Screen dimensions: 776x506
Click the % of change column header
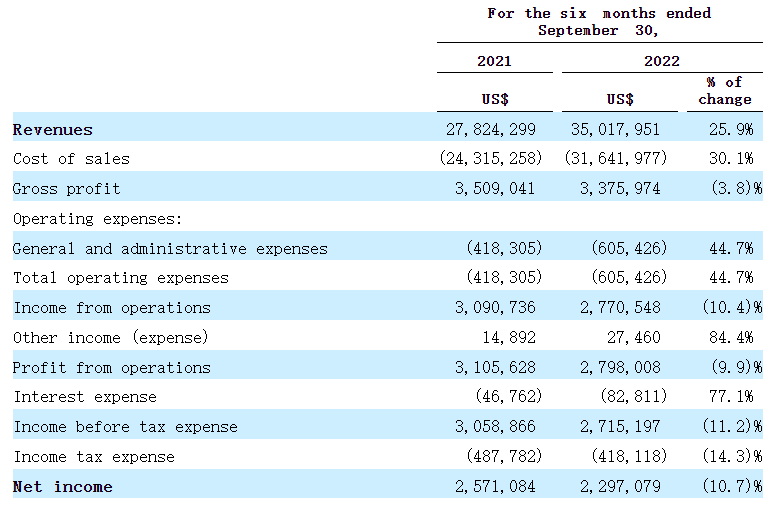725,91
